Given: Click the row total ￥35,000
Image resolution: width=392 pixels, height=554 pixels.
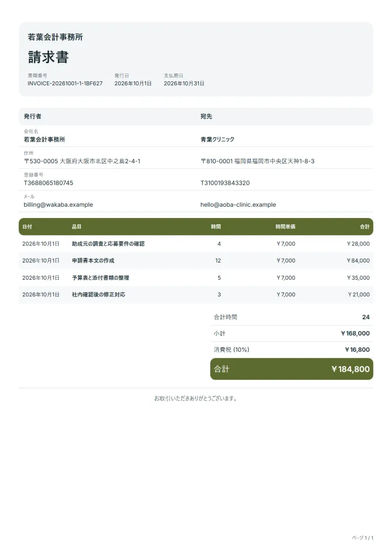Looking at the screenshot, I should click(x=358, y=278).
